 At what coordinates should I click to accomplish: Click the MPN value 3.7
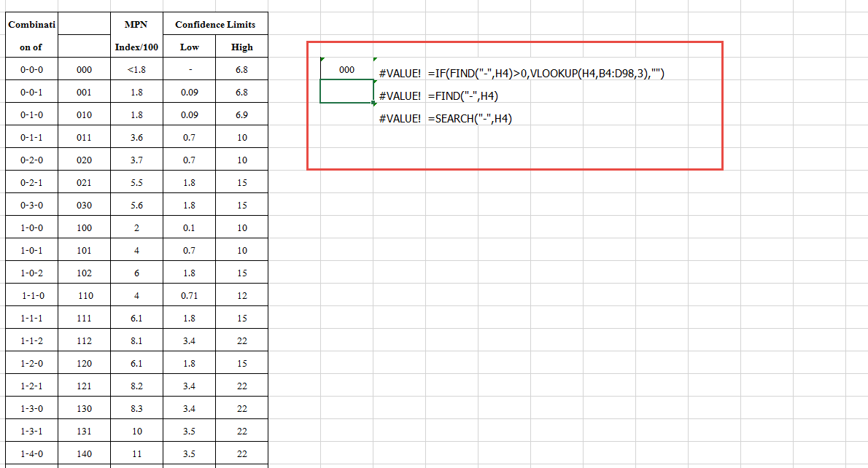136,160
